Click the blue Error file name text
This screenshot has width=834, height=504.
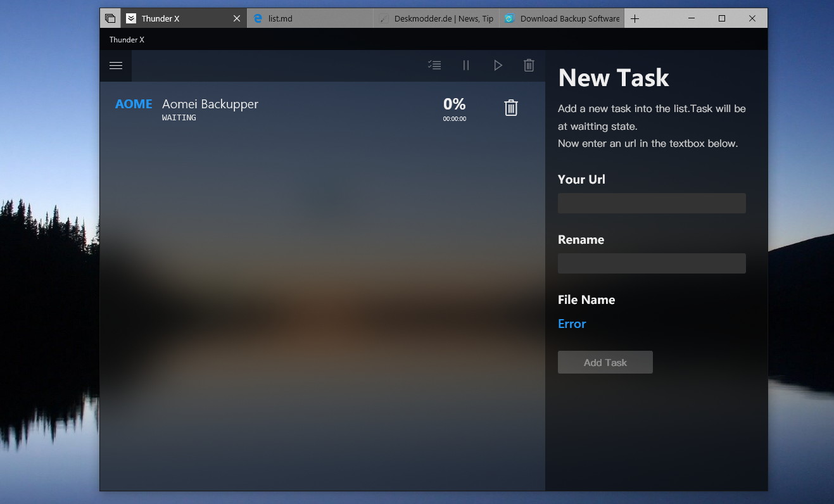(572, 324)
